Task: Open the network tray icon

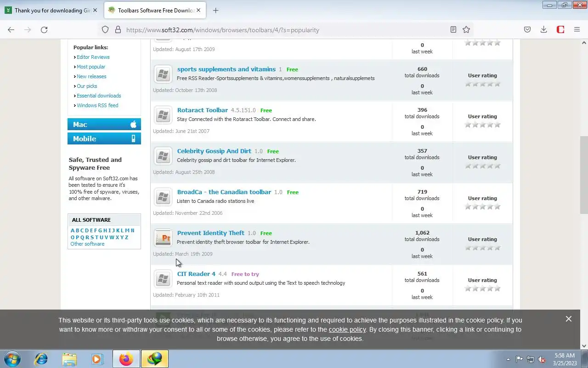Action: (x=531, y=359)
